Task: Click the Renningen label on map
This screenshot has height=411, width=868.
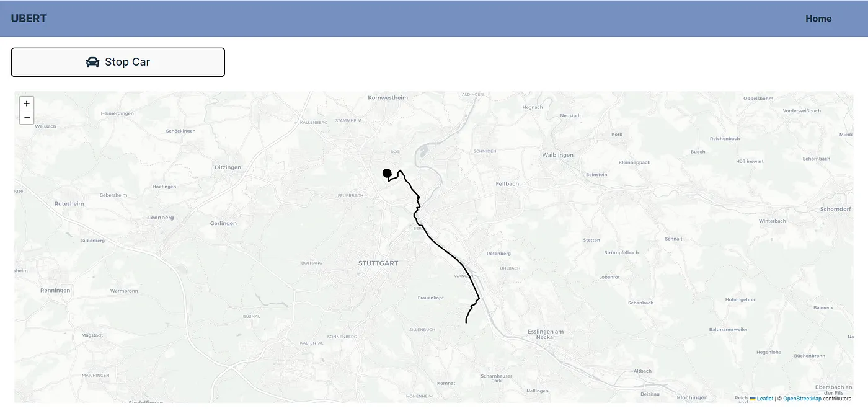Action: [55, 290]
